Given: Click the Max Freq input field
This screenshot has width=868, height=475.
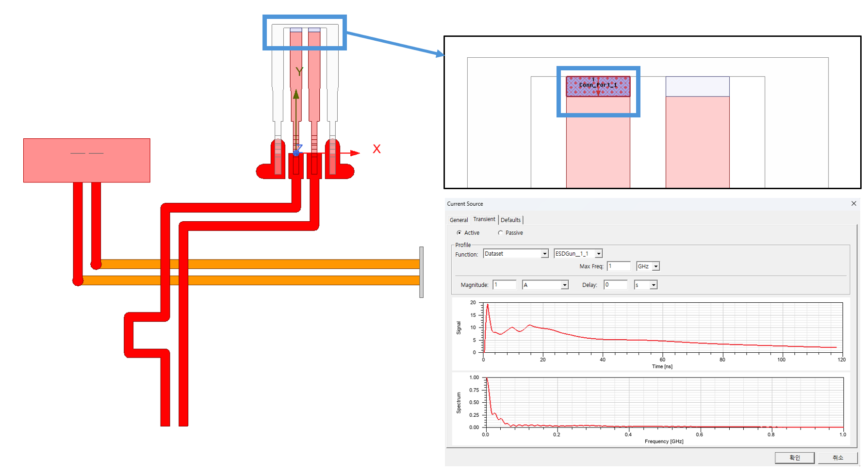Looking at the screenshot, I should pos(619,266).
